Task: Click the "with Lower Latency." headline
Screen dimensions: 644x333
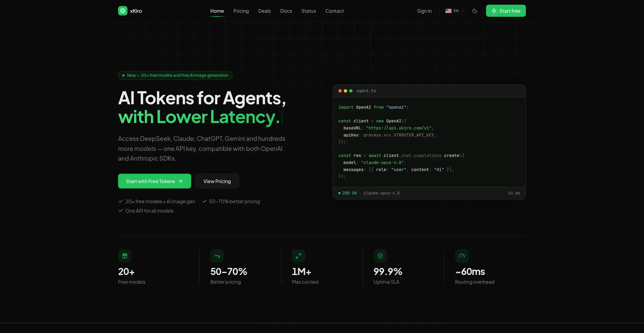Action: (x=199, y=117)
